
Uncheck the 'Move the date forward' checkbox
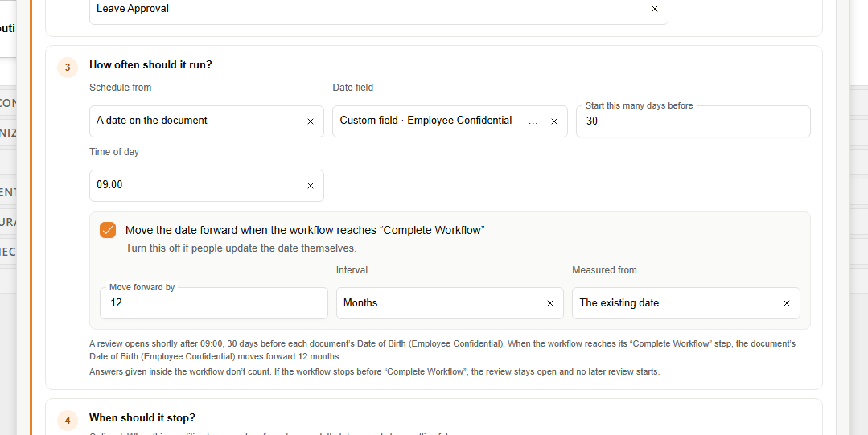pos(108,230)
